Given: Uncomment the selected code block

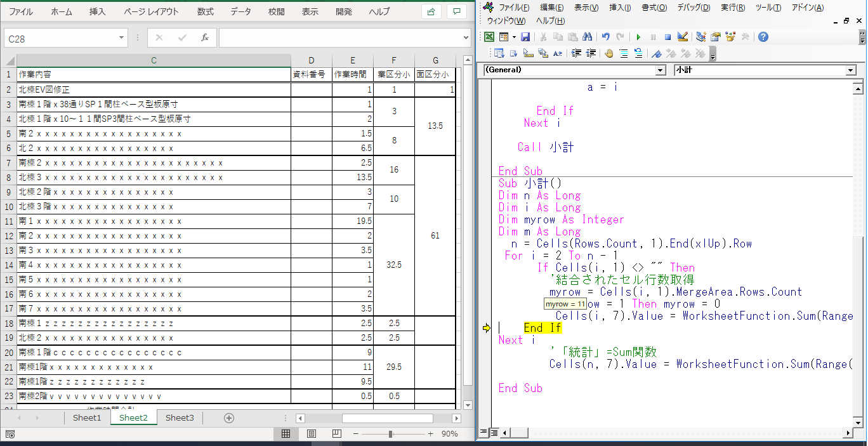Looking at the screenshot, I should pos(638,53).
